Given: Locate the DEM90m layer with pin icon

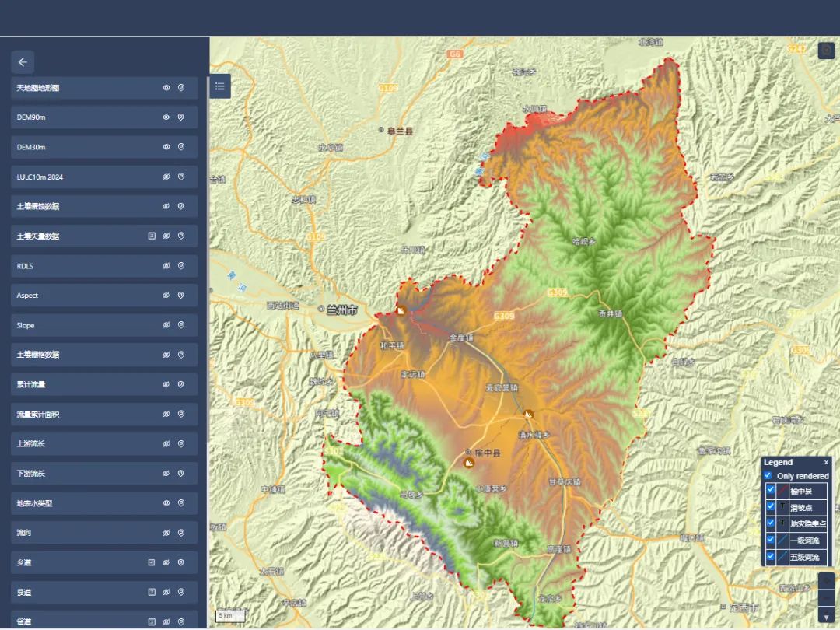Looking at the screenshot, I should pos(181,117).
